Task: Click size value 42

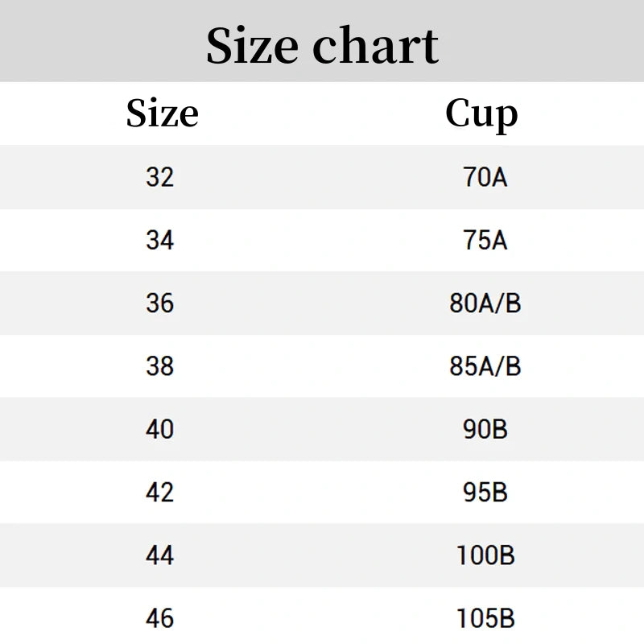Action: click(x=159, y=492)
